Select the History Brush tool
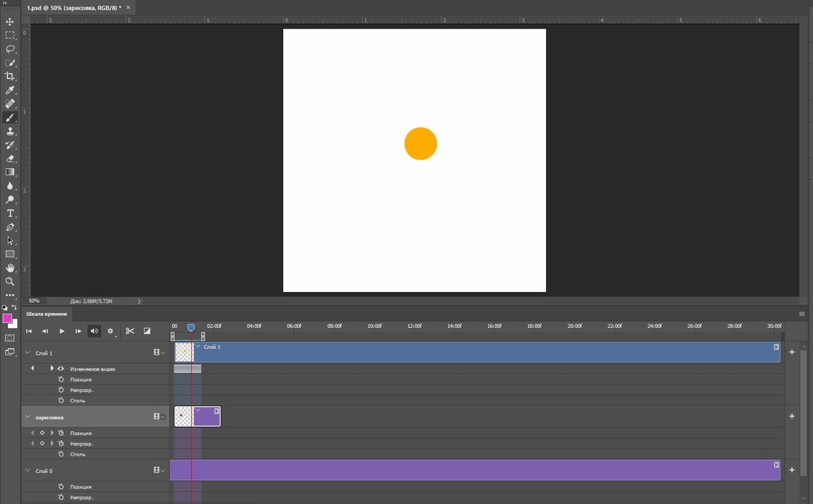The height and width of the screenshot is (504, 813). (x=10, y=144)
